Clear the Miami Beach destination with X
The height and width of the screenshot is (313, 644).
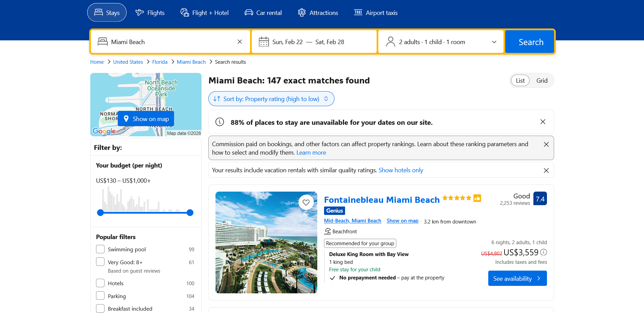click(240, 42)
